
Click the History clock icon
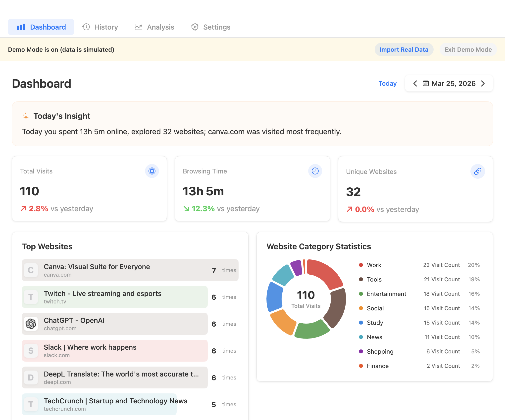click(86, 27)
